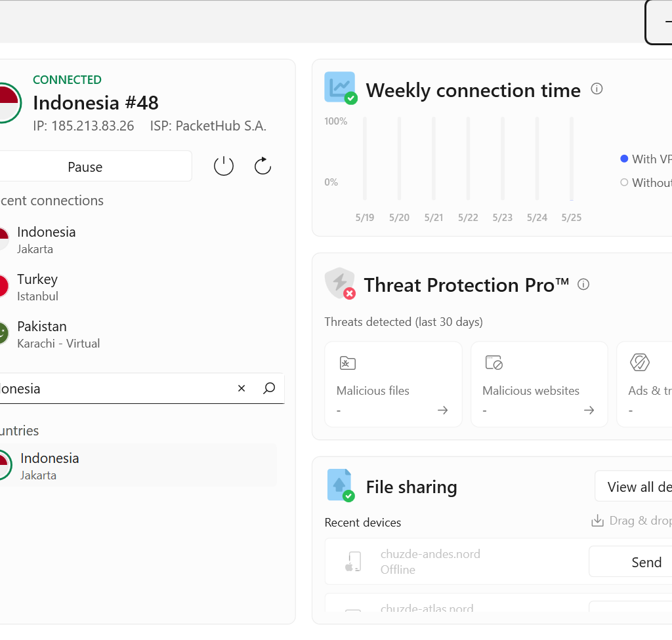Clear the country search field
672x640 pixels.
click(241, 388)
